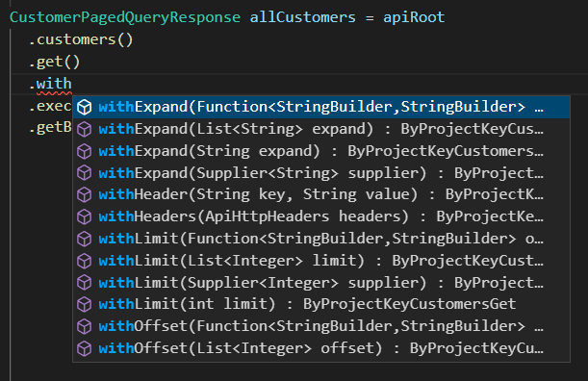Click the underlined .with text in editor
This screenshot has width=588, height=381.
pos(51,84)
